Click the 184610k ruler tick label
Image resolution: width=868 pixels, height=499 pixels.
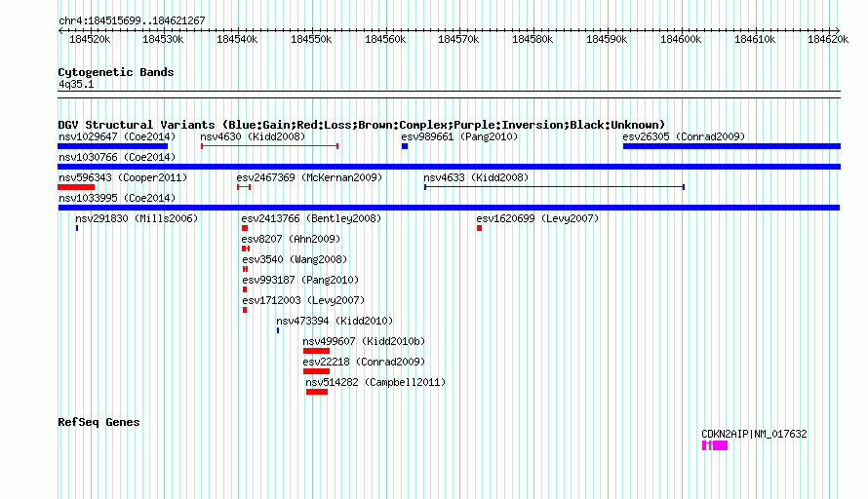[x=755, y=39]
